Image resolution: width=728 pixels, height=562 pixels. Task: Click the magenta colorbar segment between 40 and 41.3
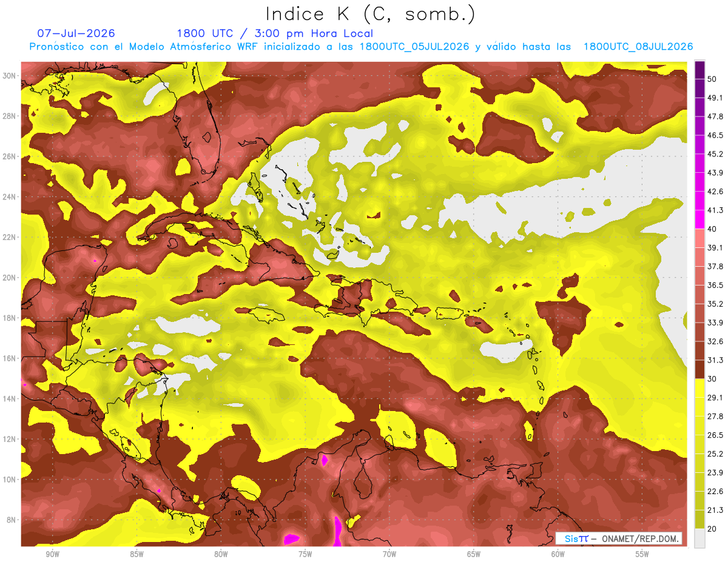[699, 219]
